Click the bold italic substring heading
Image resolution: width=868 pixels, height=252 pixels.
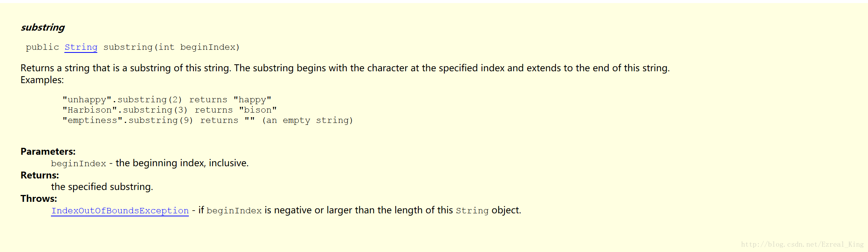click(x=43, y=28)
